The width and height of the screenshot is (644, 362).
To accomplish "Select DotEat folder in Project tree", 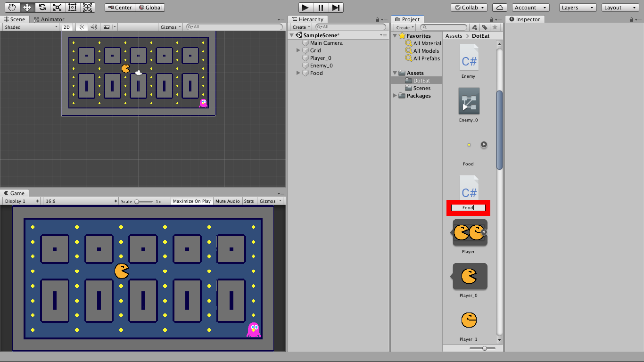I will (x=417, y=81).
